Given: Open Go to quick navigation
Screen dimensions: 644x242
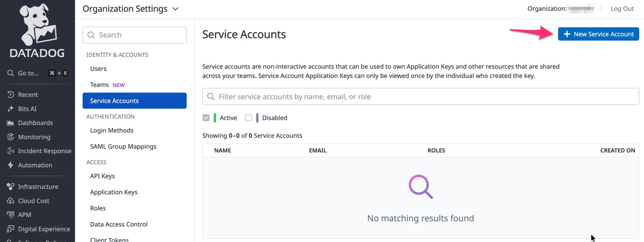Looking at the screenshot, I should (x=37, y=73).
